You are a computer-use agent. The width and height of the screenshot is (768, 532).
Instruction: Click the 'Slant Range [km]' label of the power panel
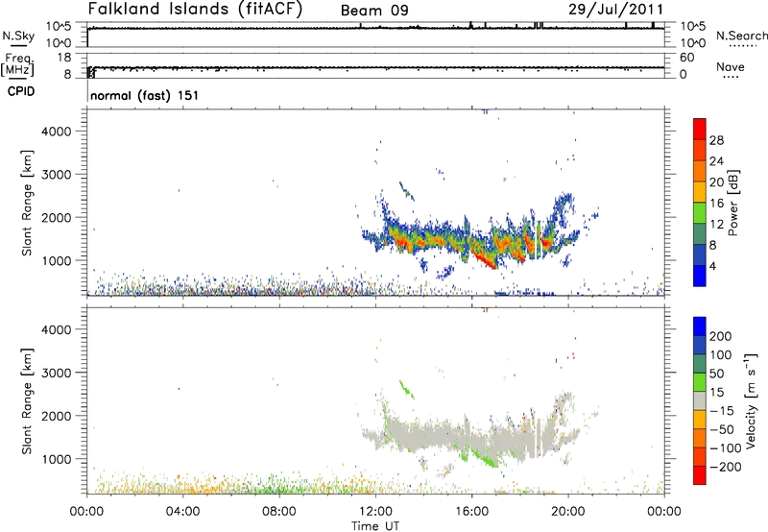(27, 203)
